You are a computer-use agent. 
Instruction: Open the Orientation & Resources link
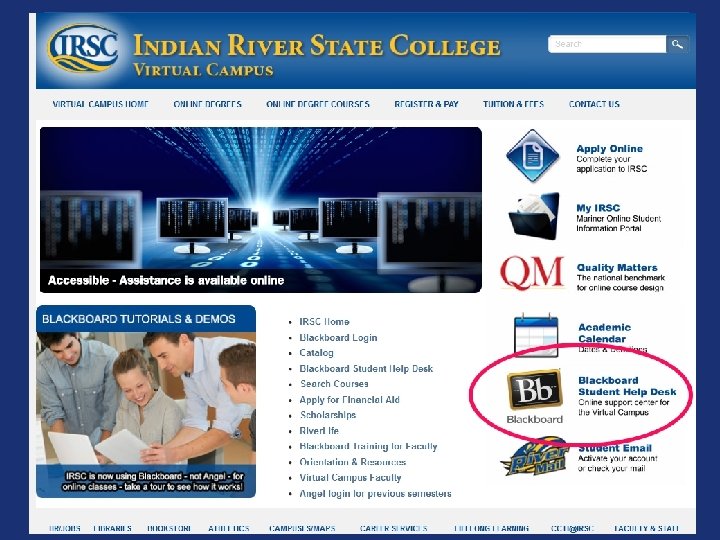[x=353, y=462]
